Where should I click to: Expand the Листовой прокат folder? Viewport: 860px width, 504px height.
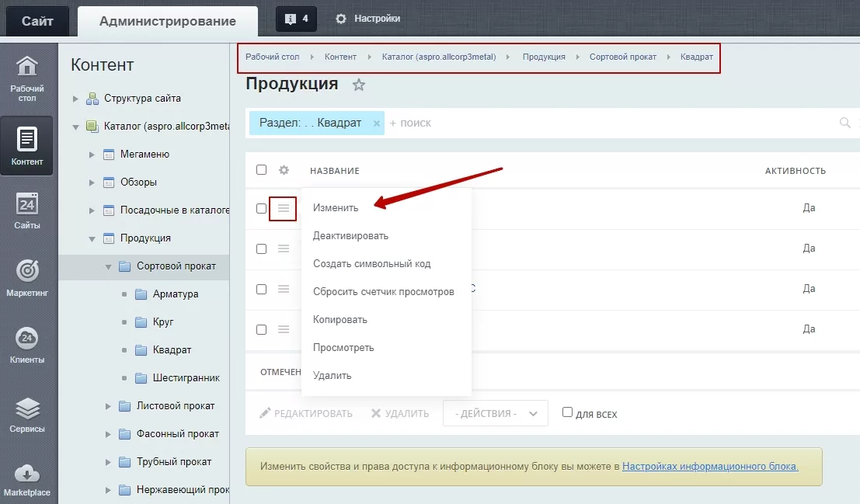coord(108,406)
